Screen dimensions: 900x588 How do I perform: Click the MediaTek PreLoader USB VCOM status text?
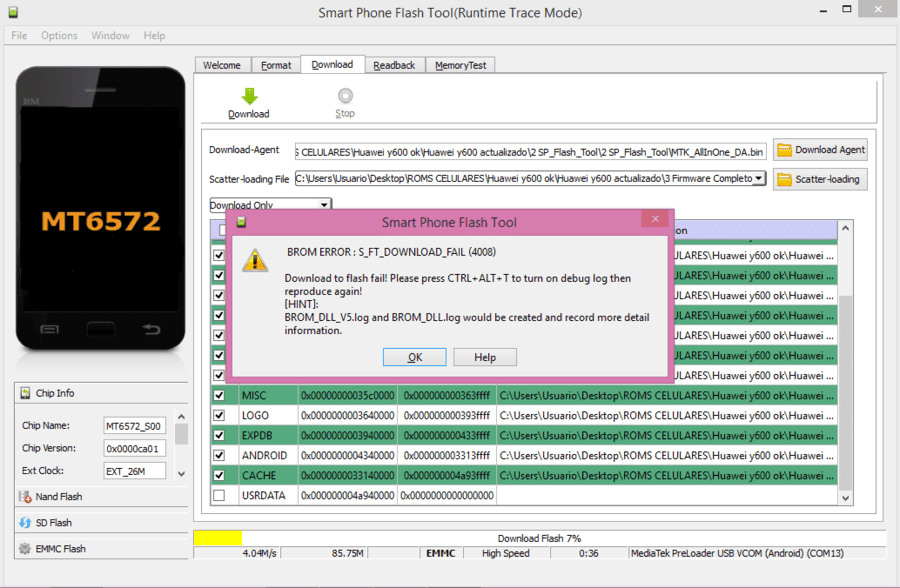coord(737,553)
